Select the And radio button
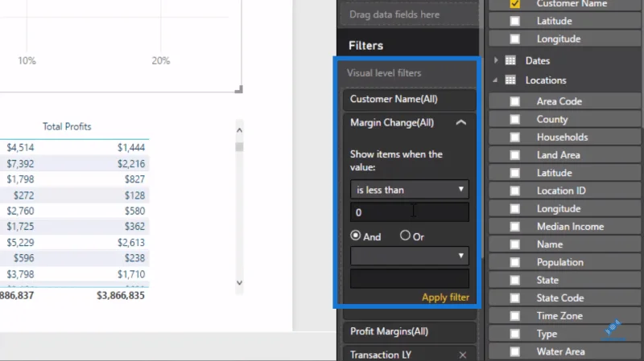 pyautogui.click(x=356, y=236)
